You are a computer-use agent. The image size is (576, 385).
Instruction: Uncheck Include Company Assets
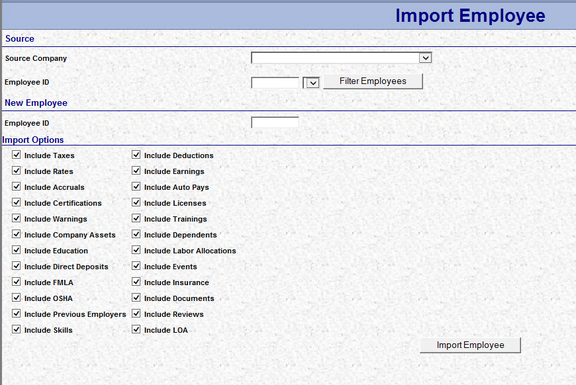tap(16, 234)
